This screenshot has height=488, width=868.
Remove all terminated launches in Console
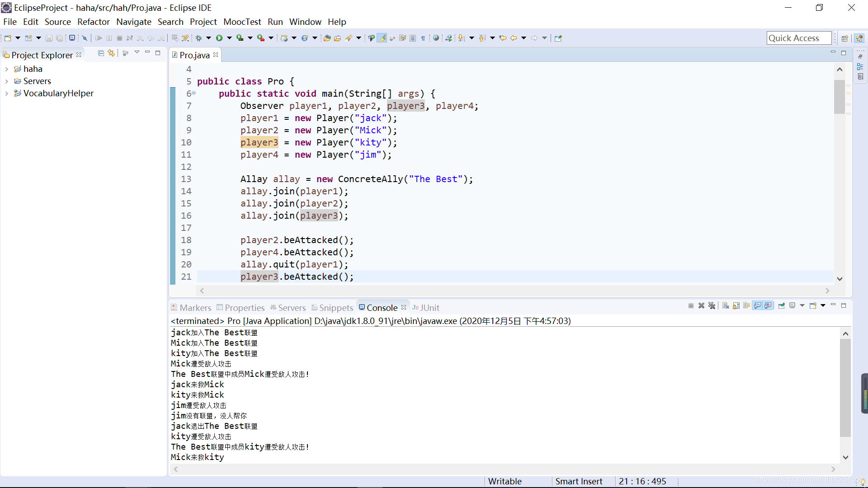[x=712, y=306]
